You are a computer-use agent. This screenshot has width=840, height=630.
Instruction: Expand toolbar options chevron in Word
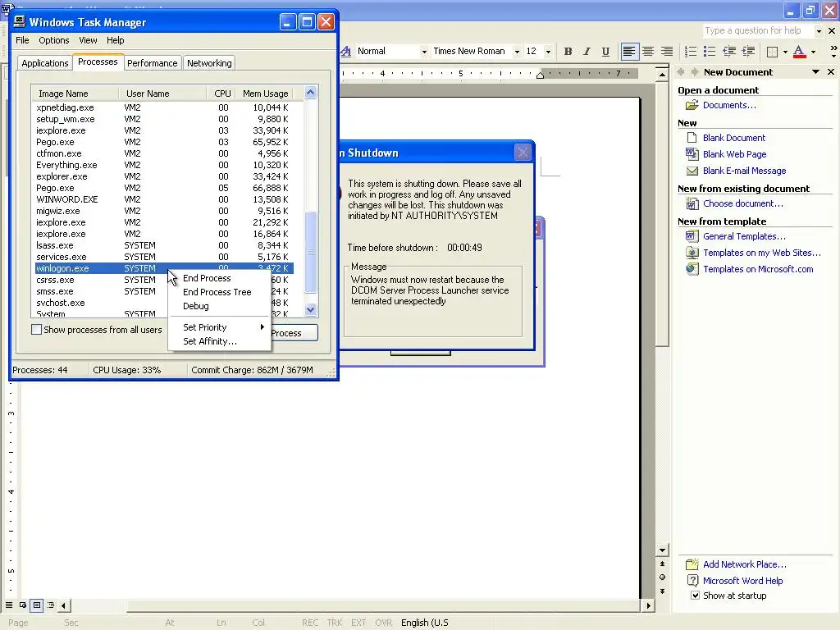[833, 52]
